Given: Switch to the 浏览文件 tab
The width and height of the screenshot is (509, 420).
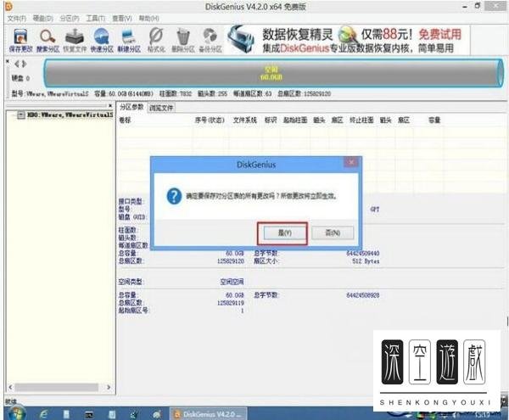Looking at the screenshot, I should point(161,108).
